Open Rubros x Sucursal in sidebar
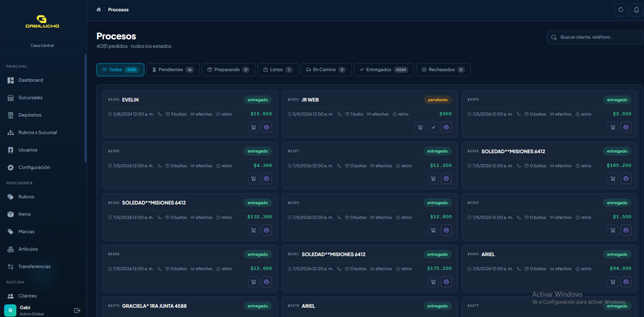 coord(43,132)
